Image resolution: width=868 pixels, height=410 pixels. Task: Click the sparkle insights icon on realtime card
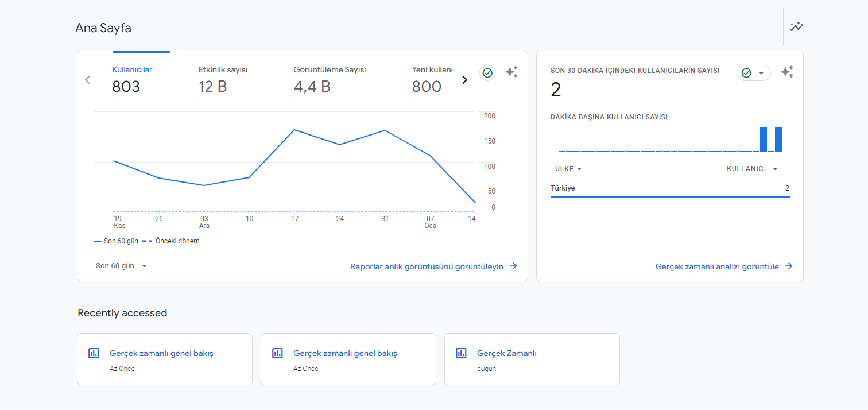(x=787, y=72)
